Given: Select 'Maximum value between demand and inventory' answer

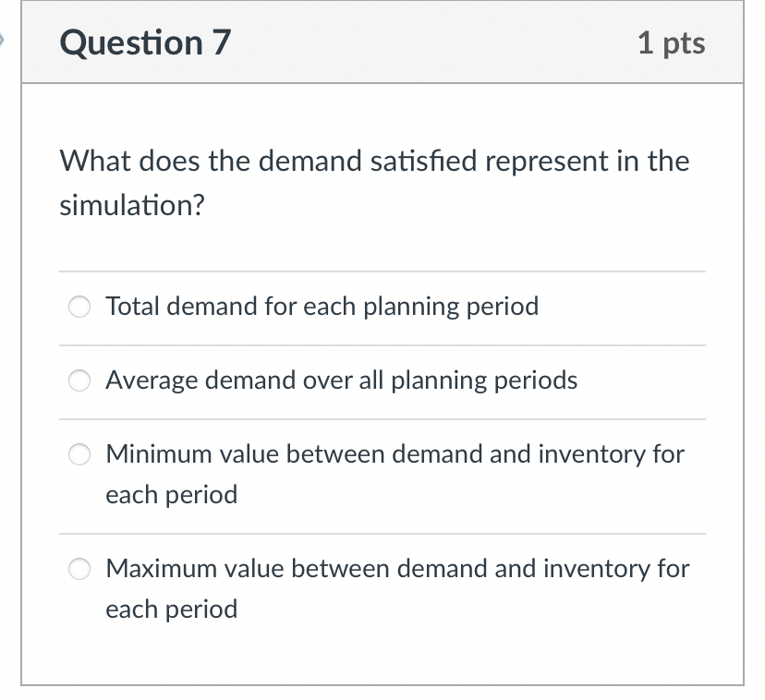Looking at the screenshot, I should (x=397, y=569).
